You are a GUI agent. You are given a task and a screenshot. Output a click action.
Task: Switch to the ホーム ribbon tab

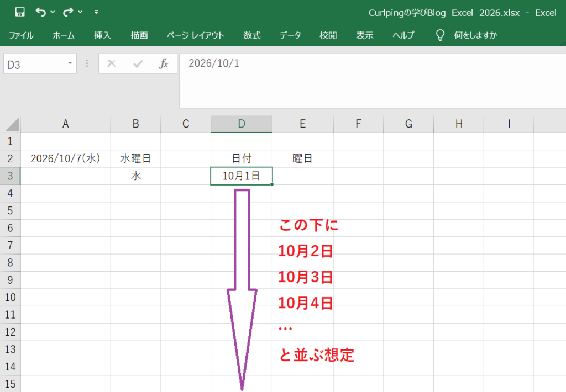[x=64, y=35]
